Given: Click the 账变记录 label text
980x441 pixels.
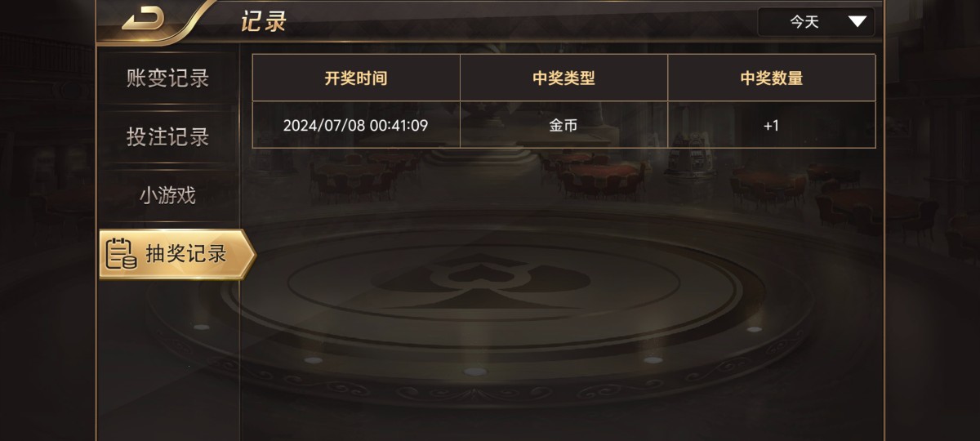Looking at the screenshot, I should (167, 78).
